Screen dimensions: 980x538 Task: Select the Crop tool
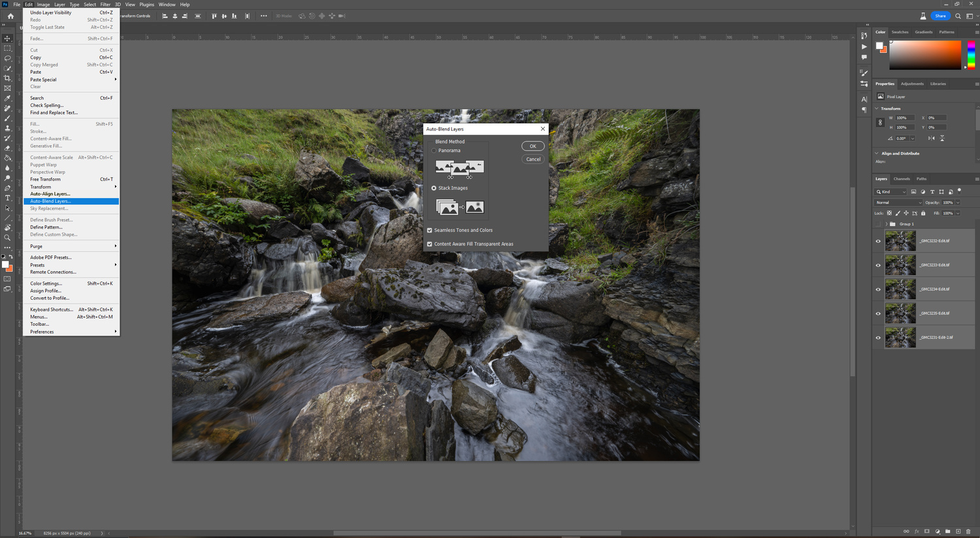click(x=7, y=78)
